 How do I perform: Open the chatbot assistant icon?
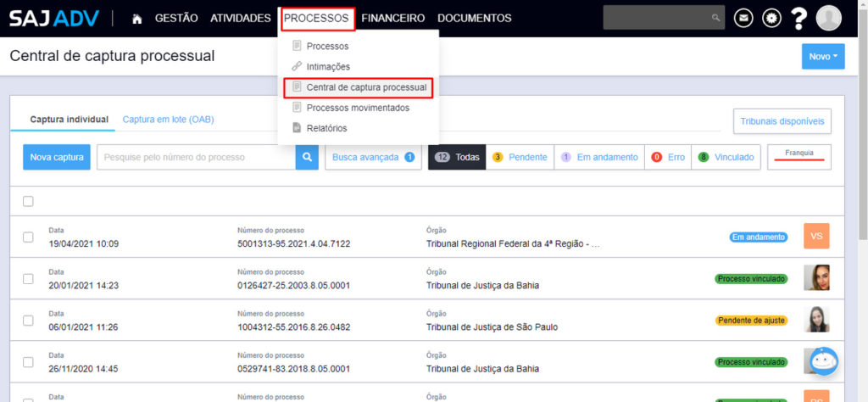824,361
